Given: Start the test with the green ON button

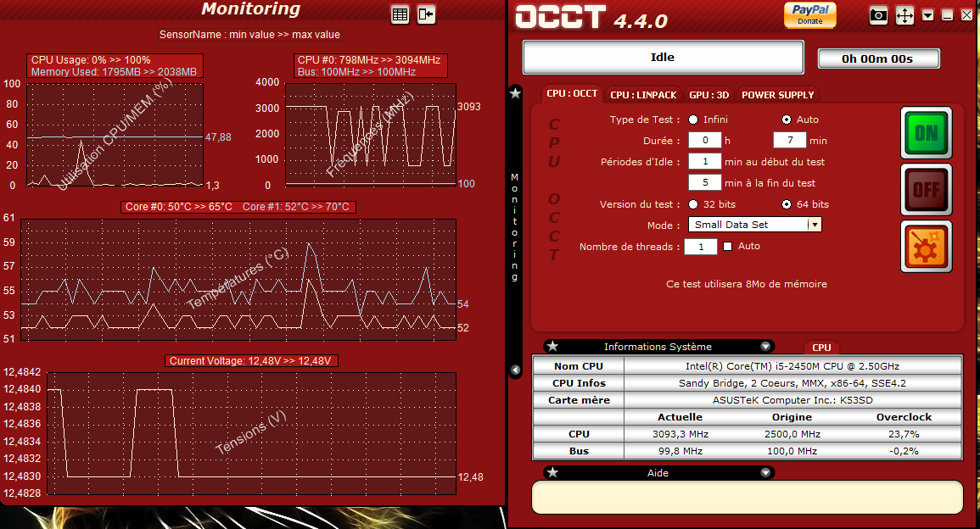Looking at the screenshot, I should (x=927, y=132).
